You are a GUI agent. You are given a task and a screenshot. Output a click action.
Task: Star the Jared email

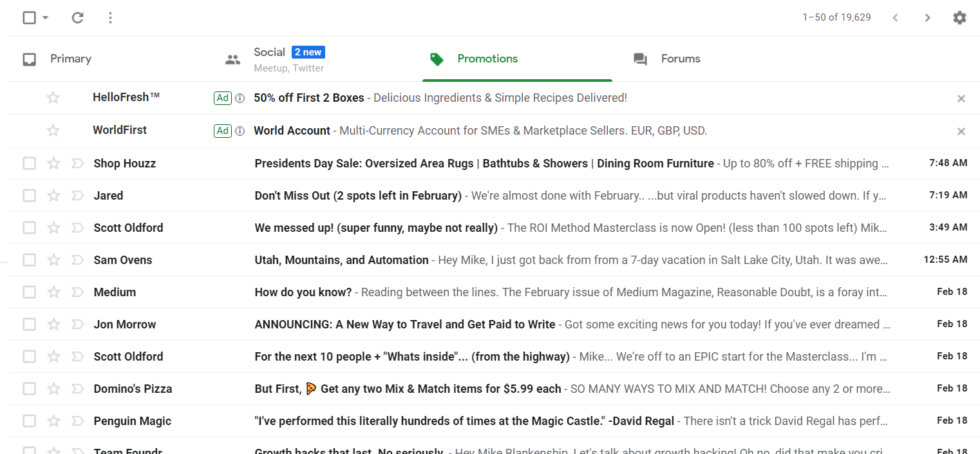[x=53, y=196]
